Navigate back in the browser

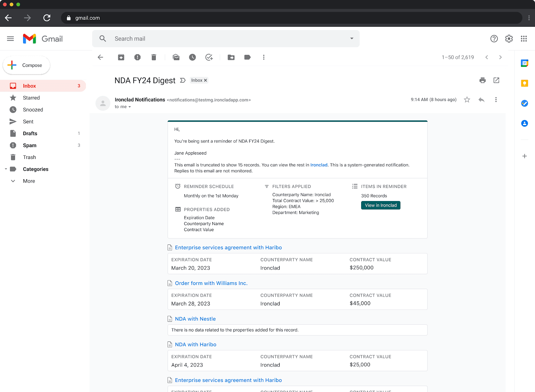8,18
